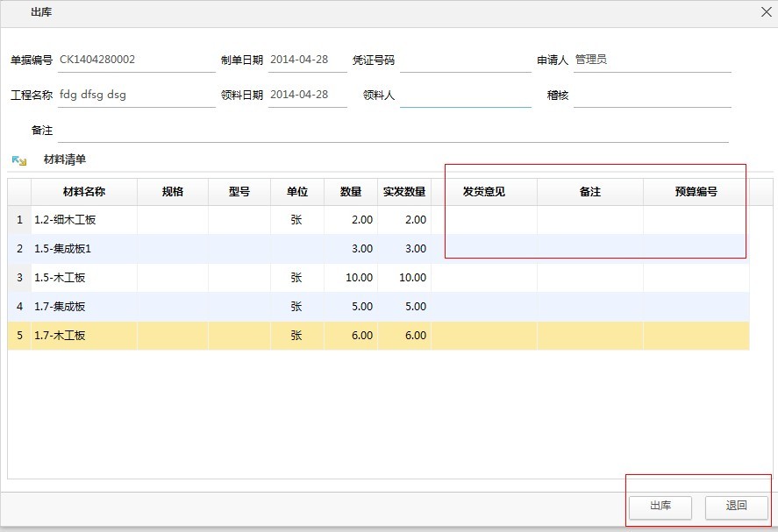Screen dimensions: 778x532
Task: Click the 发货意见 column header
Action: point(484,192)
